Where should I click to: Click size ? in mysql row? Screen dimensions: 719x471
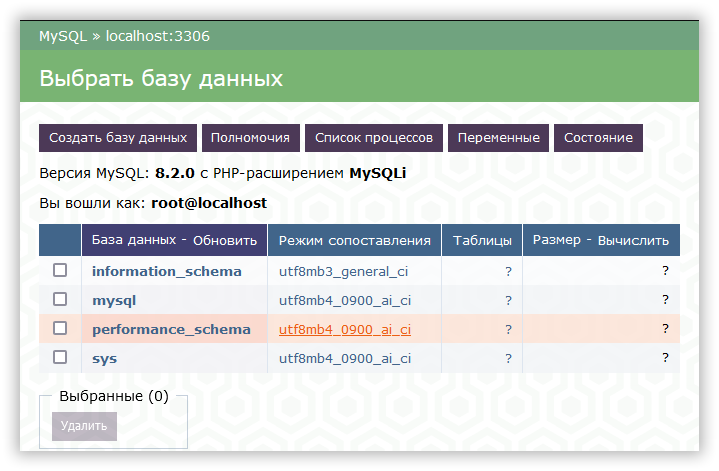pos(665,299)
